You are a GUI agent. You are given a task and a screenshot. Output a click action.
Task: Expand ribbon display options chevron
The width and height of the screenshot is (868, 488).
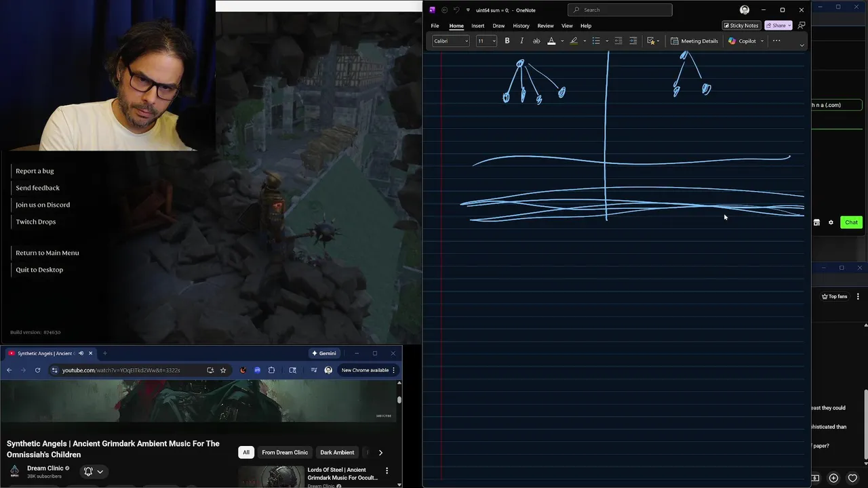click(x=802, y=45)
